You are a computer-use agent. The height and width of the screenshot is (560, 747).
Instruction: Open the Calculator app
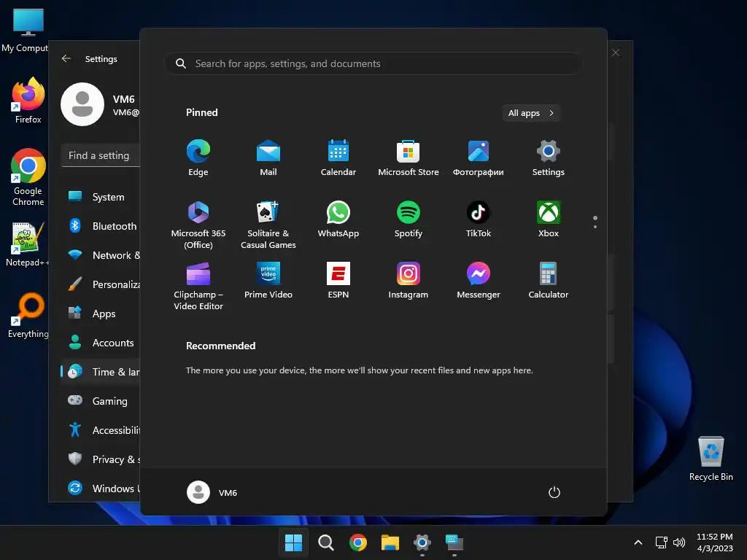549,280
